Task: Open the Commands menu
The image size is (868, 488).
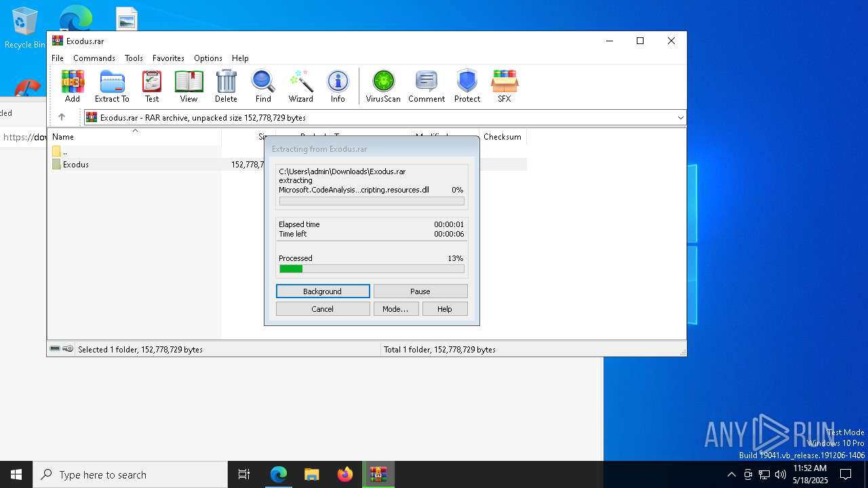Action: [94, 58]
